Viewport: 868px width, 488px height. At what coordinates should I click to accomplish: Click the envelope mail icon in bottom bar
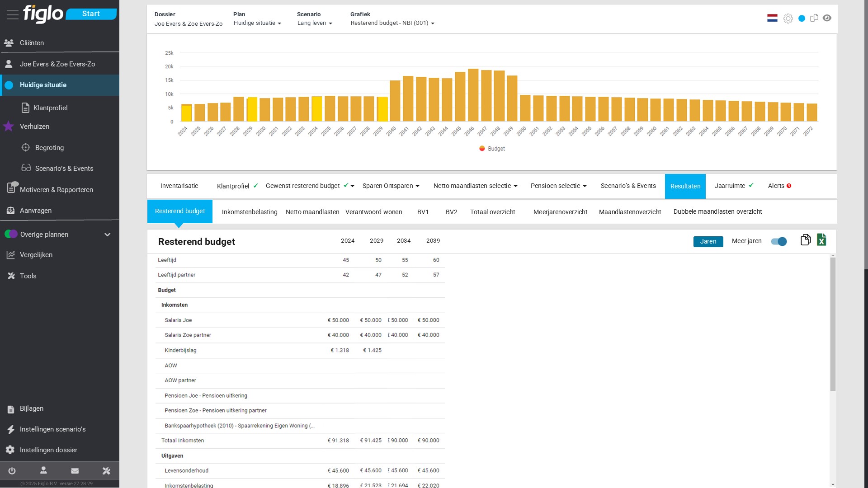75,471
